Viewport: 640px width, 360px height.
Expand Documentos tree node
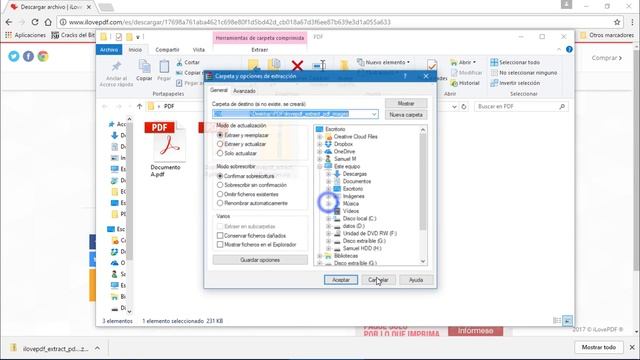pyautogui.click(x=329, y=181)
